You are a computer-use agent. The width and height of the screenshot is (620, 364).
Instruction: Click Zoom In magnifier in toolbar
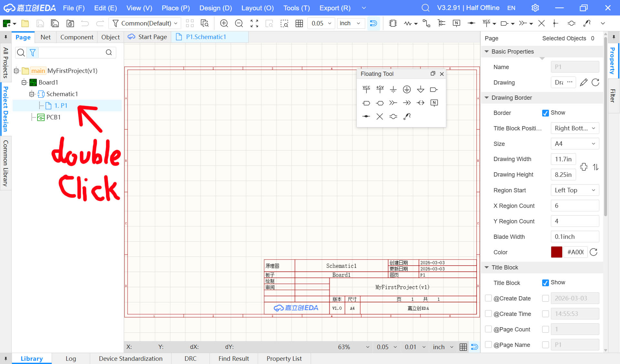point(224,23)
